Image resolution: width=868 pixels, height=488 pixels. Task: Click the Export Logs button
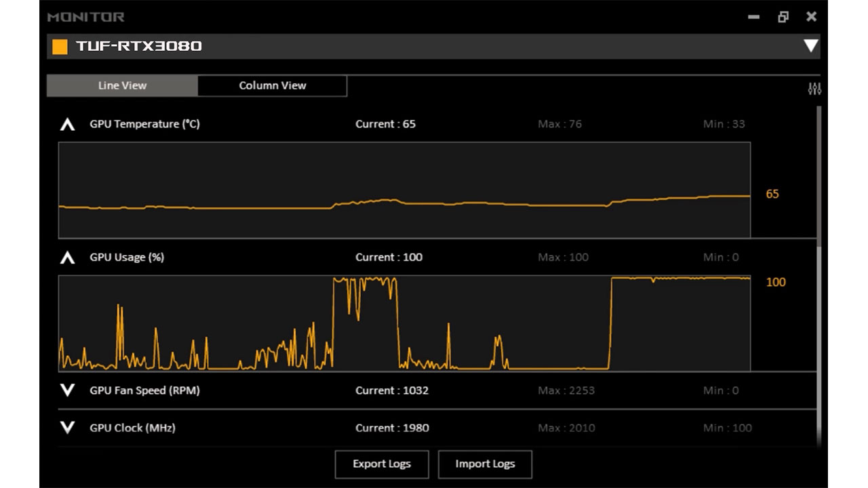[x=382, y=464]
